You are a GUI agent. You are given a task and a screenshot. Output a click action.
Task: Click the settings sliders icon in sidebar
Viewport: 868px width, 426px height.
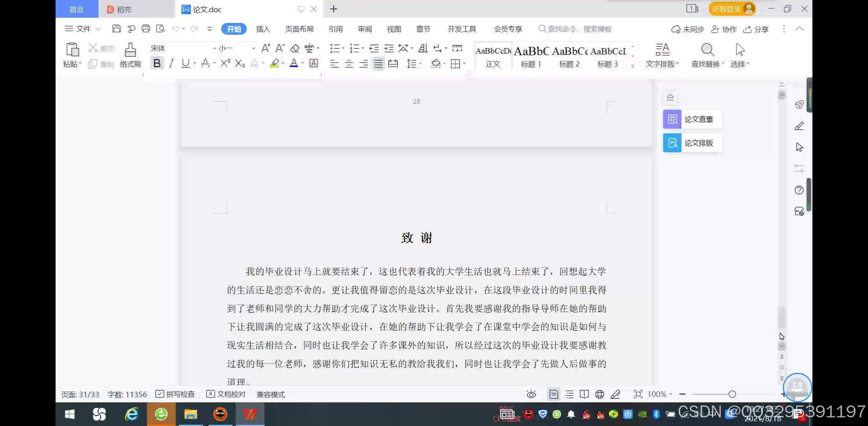[799, 168]
